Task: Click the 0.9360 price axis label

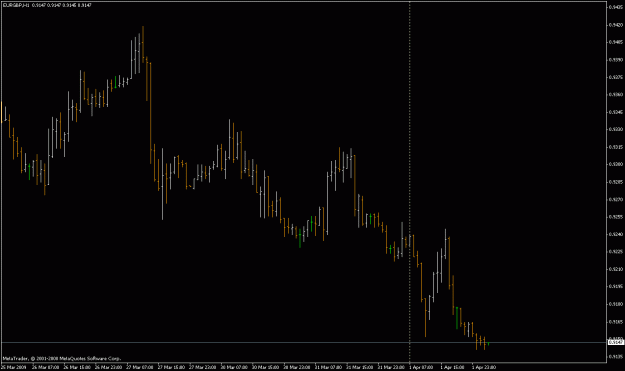Action: tap(616, 94)
